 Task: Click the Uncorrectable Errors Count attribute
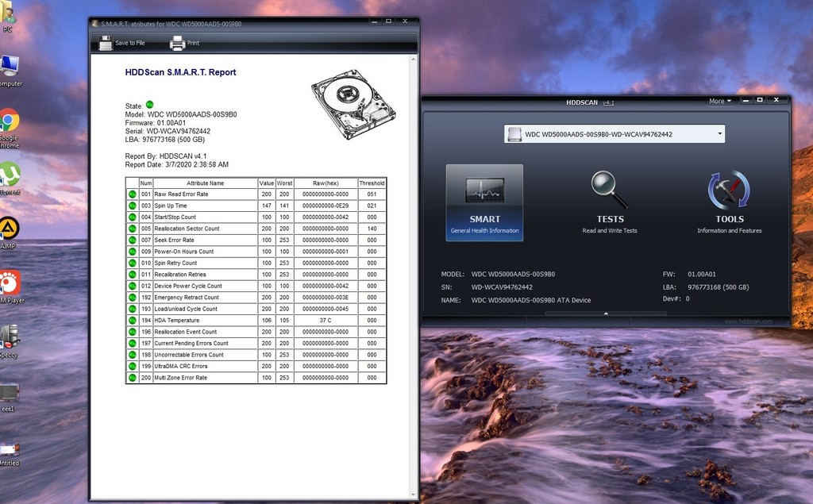(189, 355)
